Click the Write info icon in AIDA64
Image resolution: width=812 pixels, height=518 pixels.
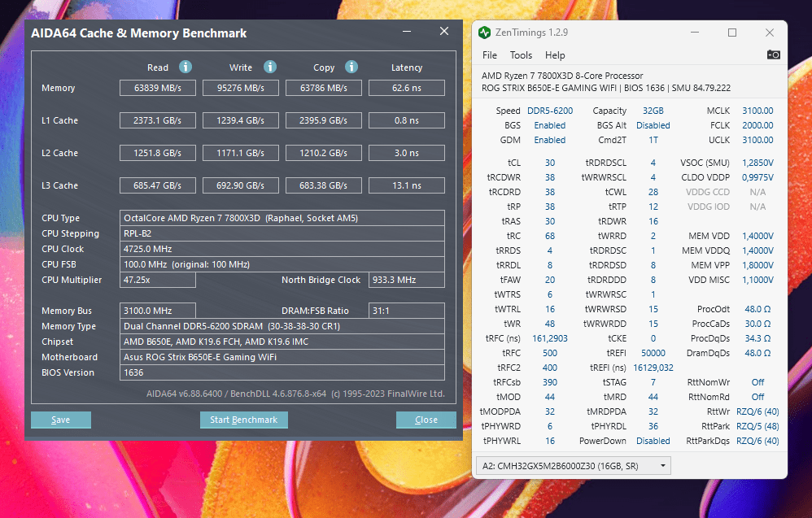pyautogui.click(x=270, y=67)
